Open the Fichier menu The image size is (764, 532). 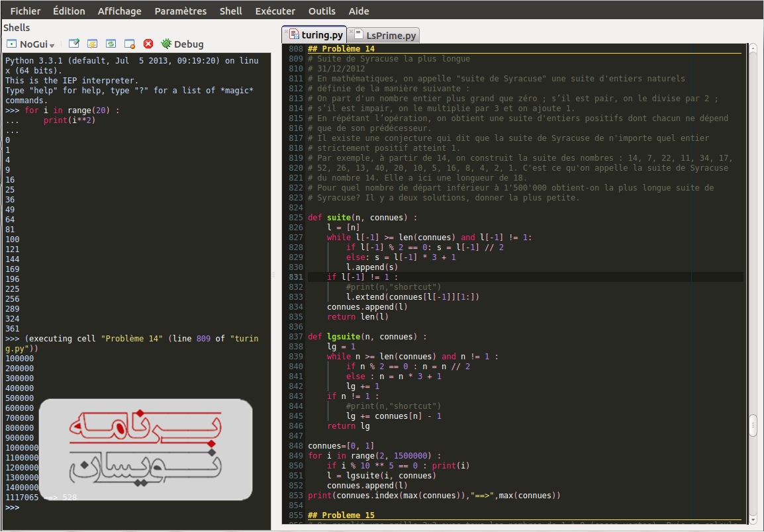(25, 11)
